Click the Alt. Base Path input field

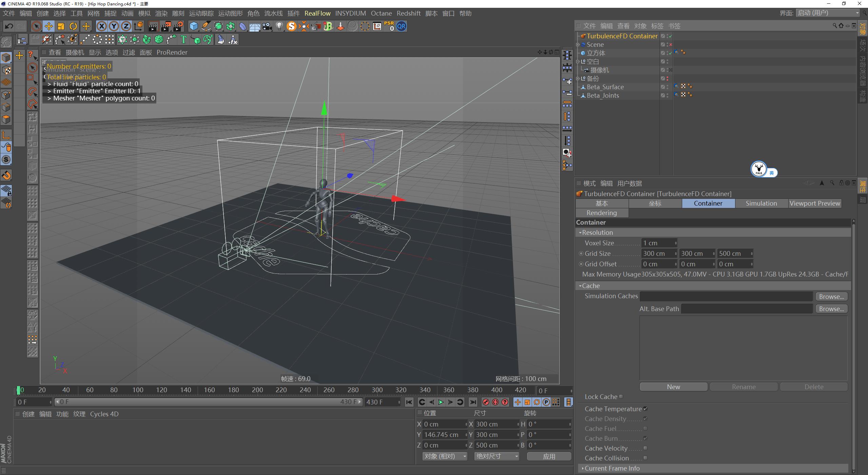(746, 308)
